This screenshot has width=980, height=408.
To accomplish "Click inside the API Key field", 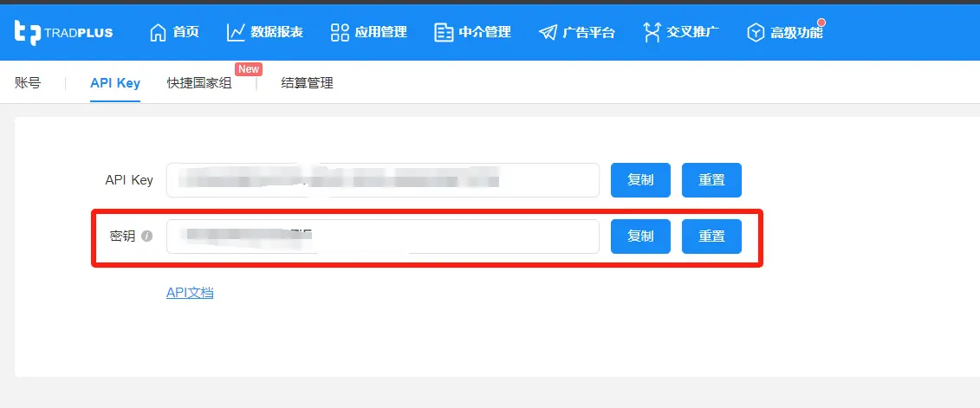I will tap(382, 180).
